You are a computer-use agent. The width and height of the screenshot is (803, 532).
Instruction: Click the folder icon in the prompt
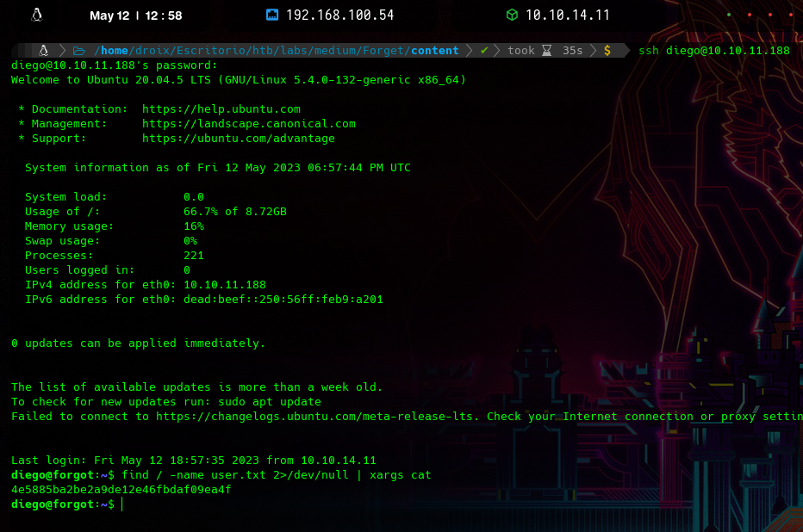click(x=78, y=51)
